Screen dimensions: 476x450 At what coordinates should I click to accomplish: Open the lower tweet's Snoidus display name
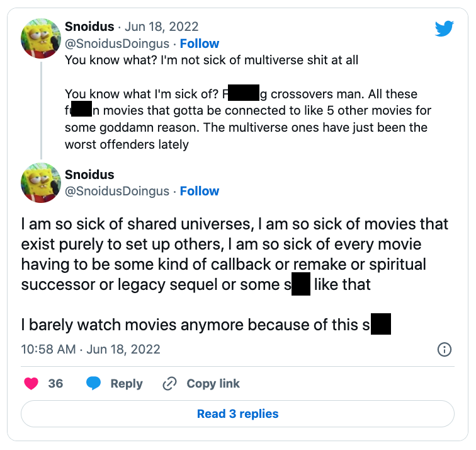tap(89, 174)
